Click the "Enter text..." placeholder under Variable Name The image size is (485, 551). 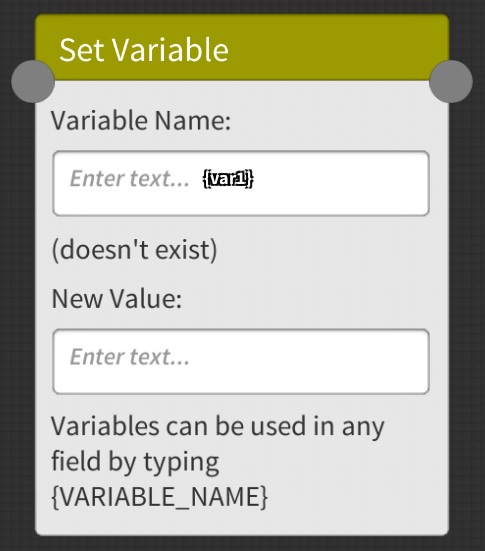130,179
